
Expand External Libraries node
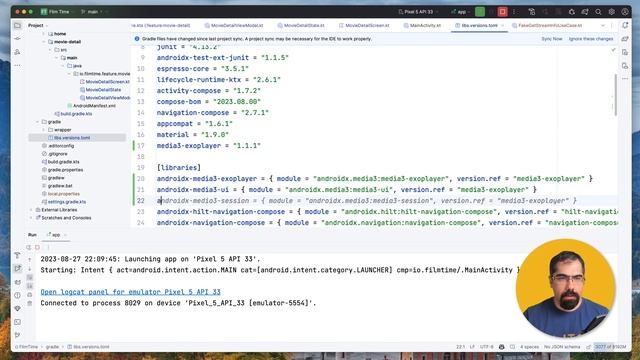[x=31, y=210]
